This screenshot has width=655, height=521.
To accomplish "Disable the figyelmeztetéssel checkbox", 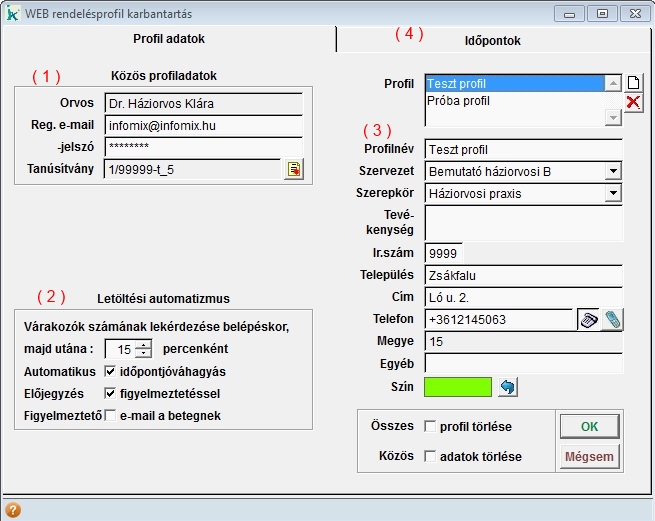I will tap(110, 393).
